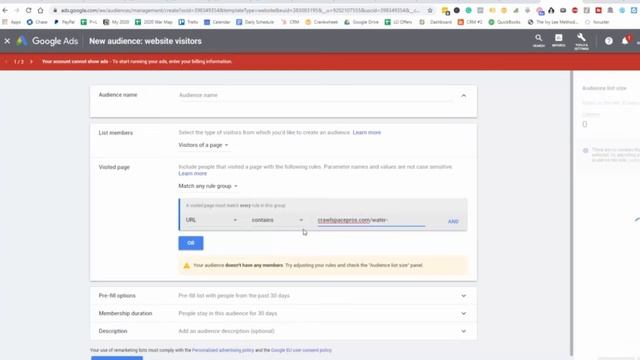640x360 pixels.
Task: Open Daily Schedule bookmark
Action: (x=255, y=22)
